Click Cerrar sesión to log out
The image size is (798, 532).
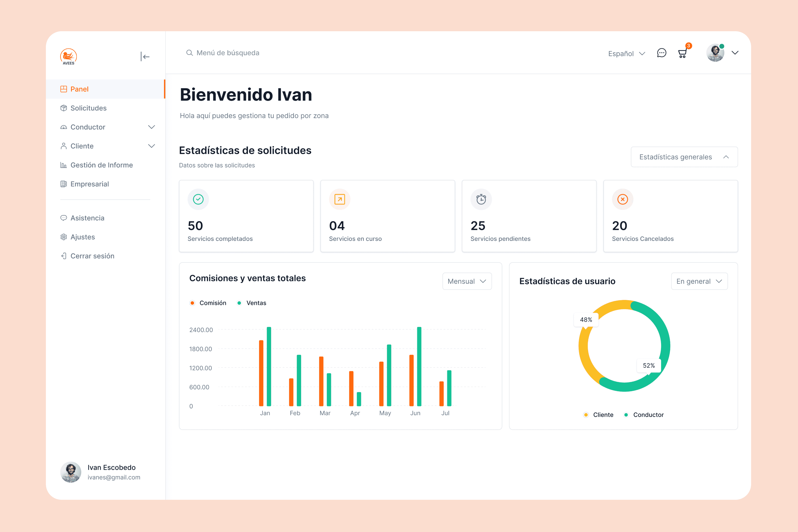click(92, 256)
